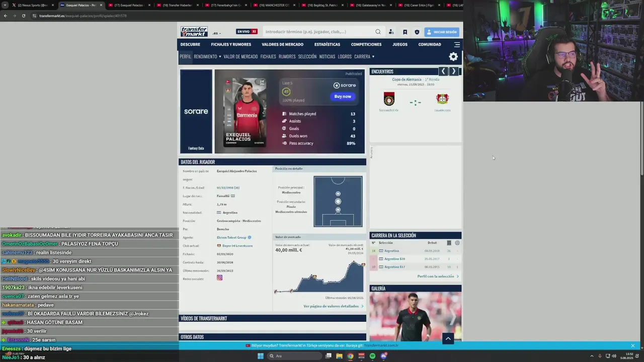Reload the page with the refresh icon
644x362 pixels.
click(x=23, y=16)
